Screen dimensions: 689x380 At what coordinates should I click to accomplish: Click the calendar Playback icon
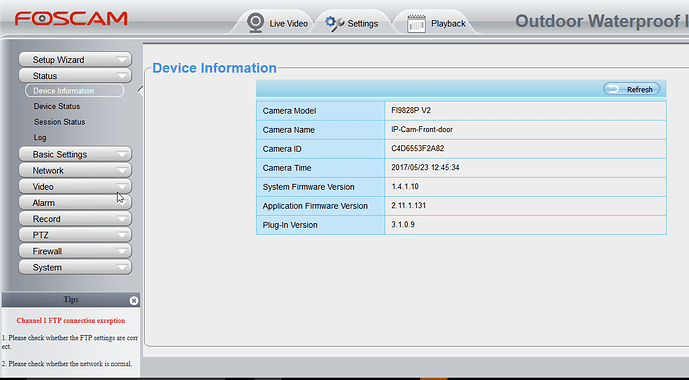(416, 24)
